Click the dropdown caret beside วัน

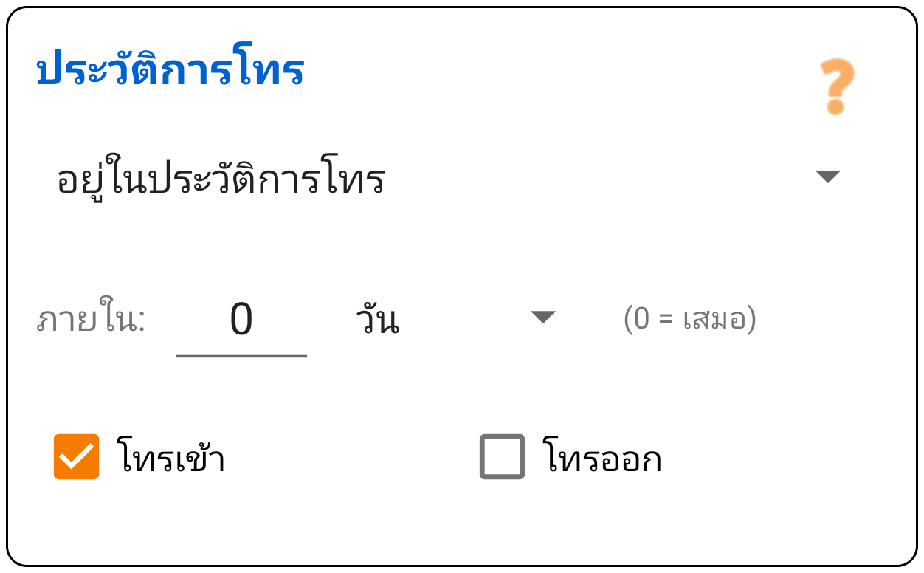click(x=543, y=318)
